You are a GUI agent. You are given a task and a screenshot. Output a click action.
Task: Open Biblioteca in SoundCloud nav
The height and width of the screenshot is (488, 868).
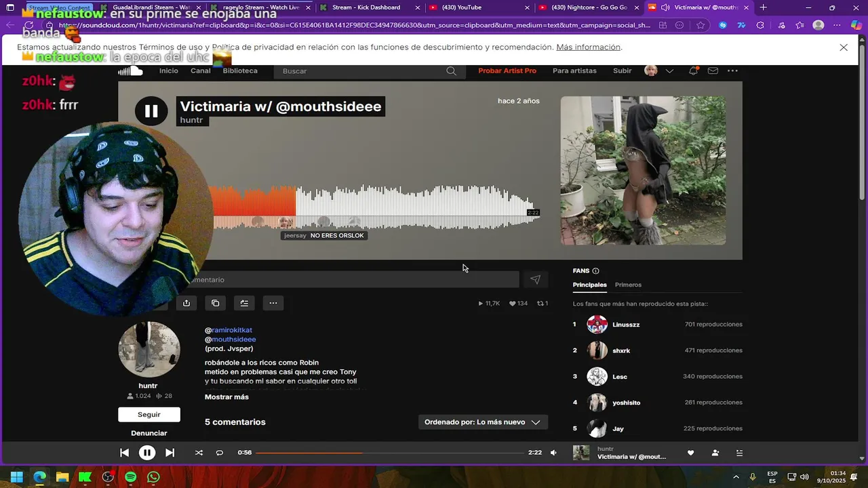click(240, 70)
